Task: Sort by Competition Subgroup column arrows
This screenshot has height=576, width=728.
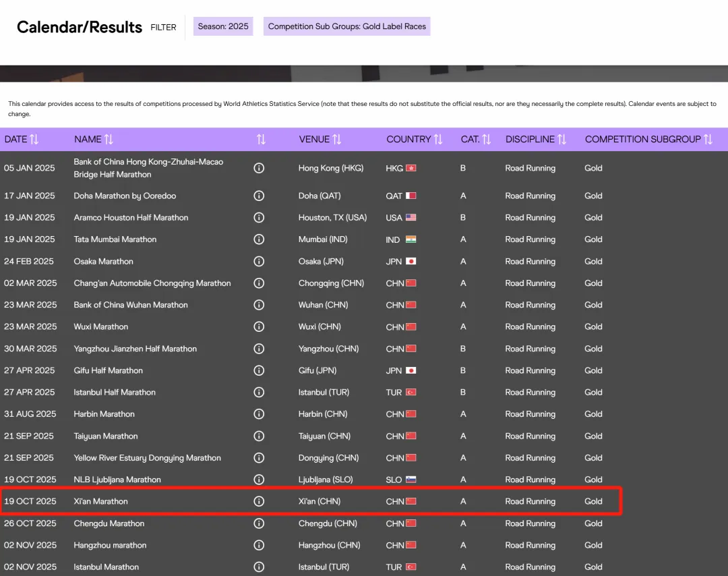Action: point(708,140)
